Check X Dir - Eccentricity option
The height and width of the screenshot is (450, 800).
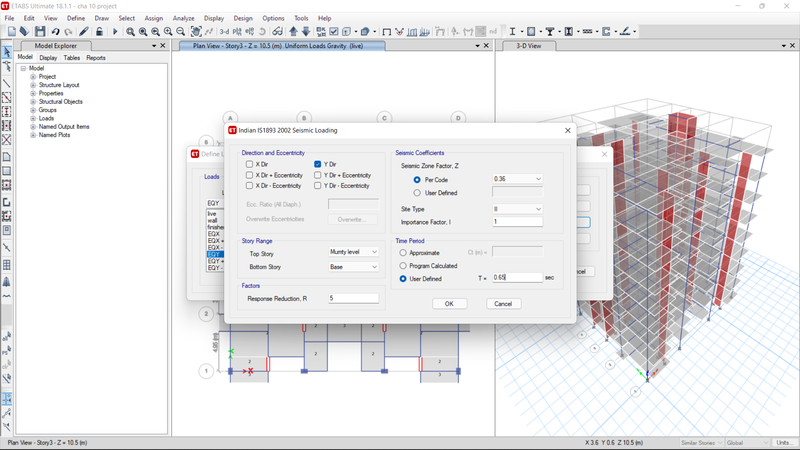click(249, 186)
